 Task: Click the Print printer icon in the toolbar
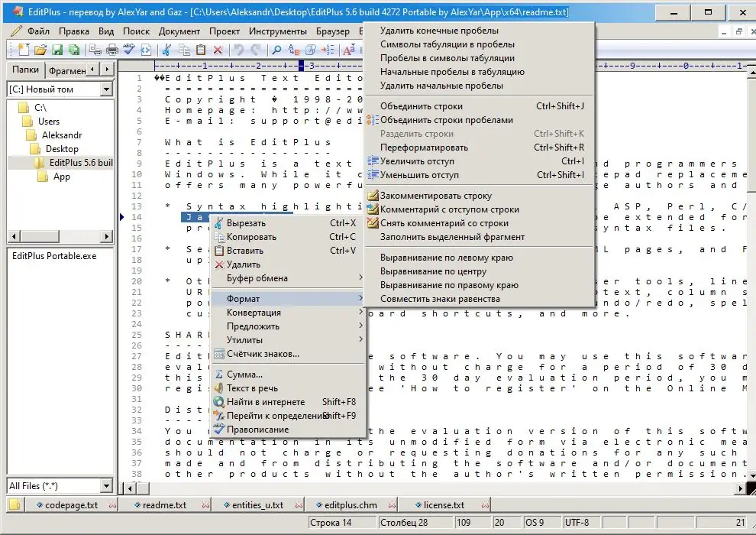coord(111,49)
